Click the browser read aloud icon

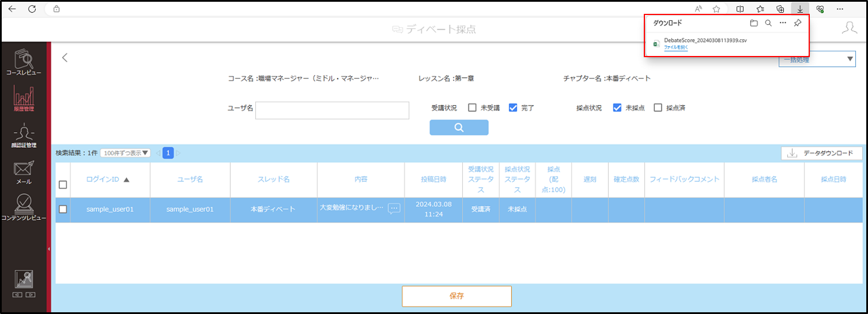coord(698,9)
